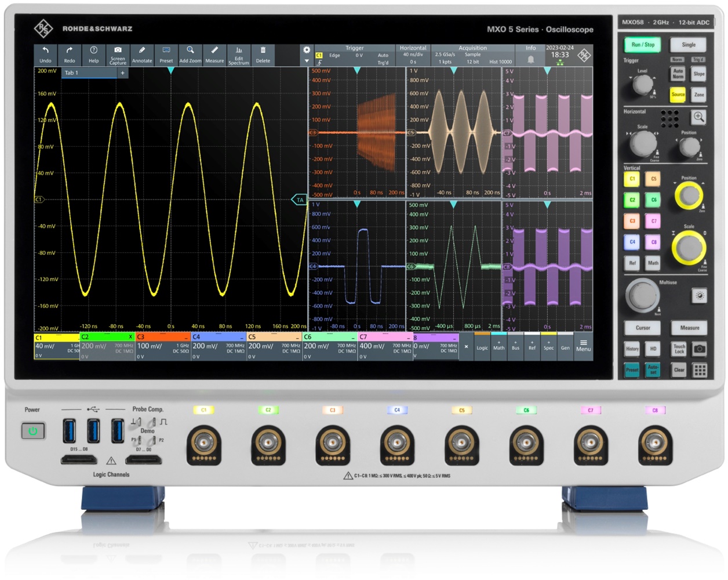Push the Auto Norm trigger key

pos(678,73)
